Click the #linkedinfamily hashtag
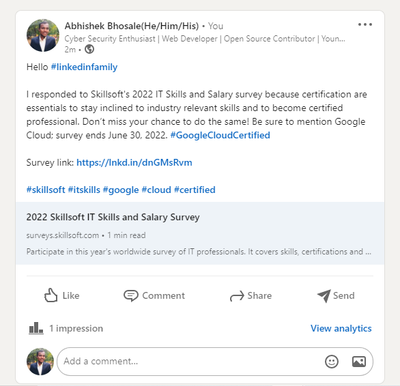Screen dimensions: 400x386 point(84,67)
